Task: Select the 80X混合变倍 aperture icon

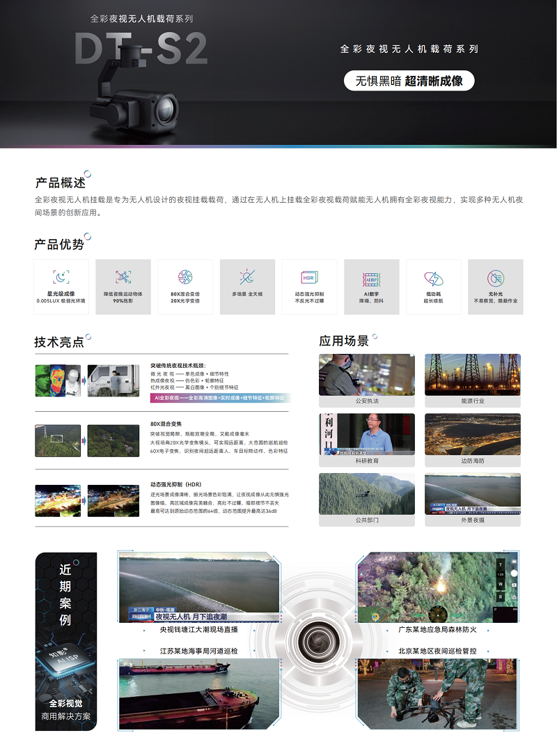Action: click(185, 277)
